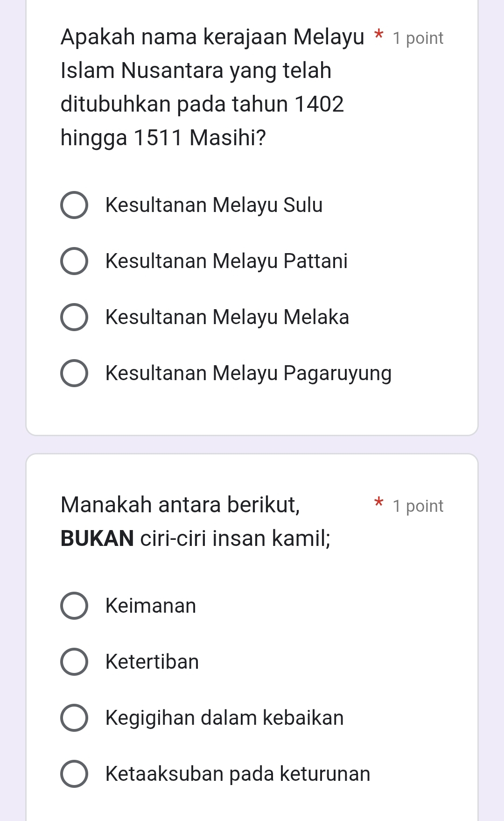Mark the Kesultanan Melayu Pagaruyung radio circle
The height and width of the screenshot is (821, 504).
point(74,373)
